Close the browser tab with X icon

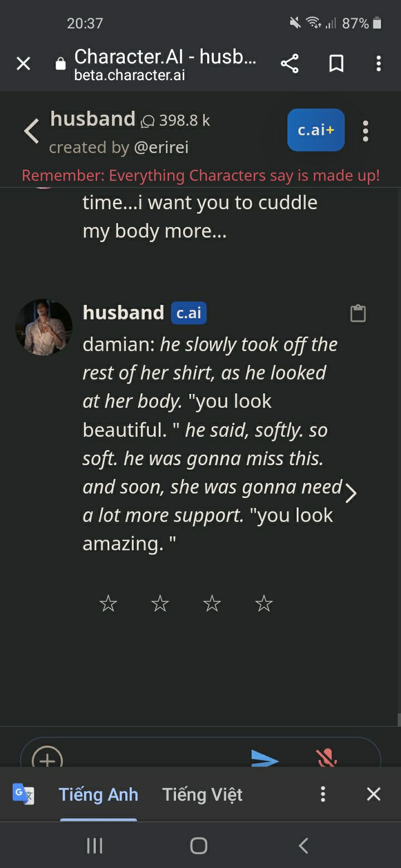point(23,63)
